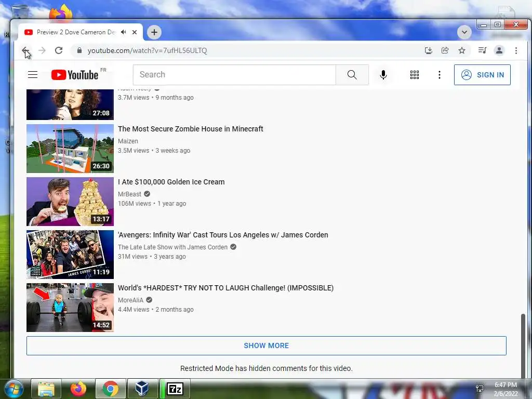Open 7-Zip from the taskbar
This screenshot has height=399, width=532.
[x=175, y=389]
